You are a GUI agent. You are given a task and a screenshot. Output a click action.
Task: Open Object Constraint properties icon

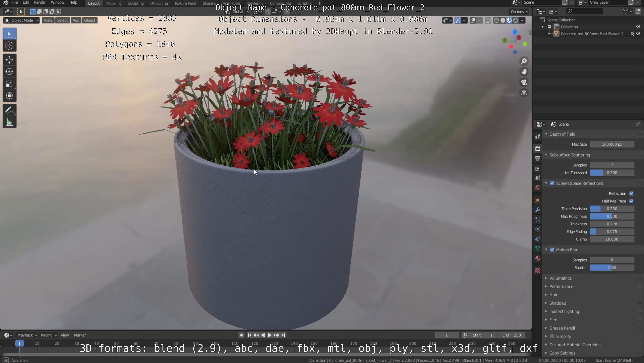(538, 239)
